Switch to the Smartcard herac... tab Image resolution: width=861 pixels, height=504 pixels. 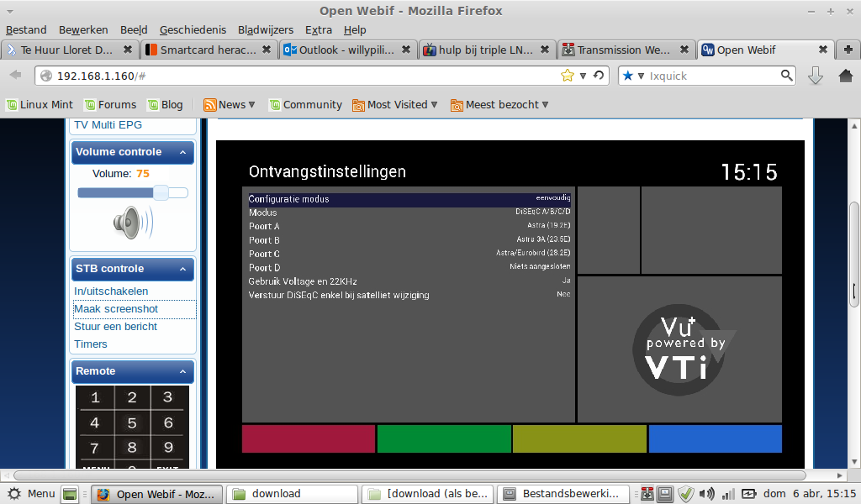[209, 50]
